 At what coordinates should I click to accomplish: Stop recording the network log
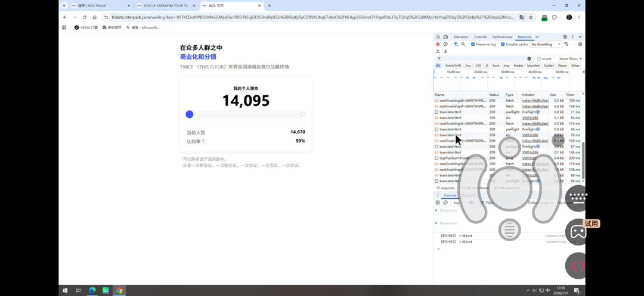[438, 44]
